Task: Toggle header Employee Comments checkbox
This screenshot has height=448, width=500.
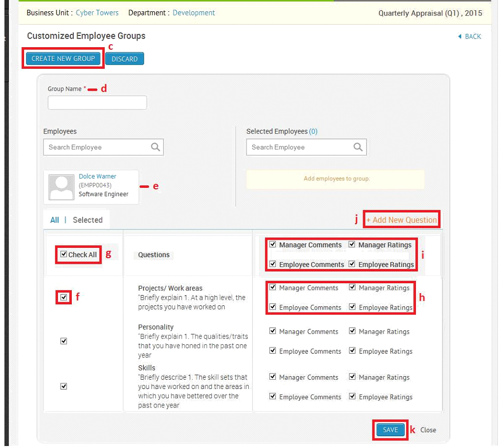Action: [273, 264]
